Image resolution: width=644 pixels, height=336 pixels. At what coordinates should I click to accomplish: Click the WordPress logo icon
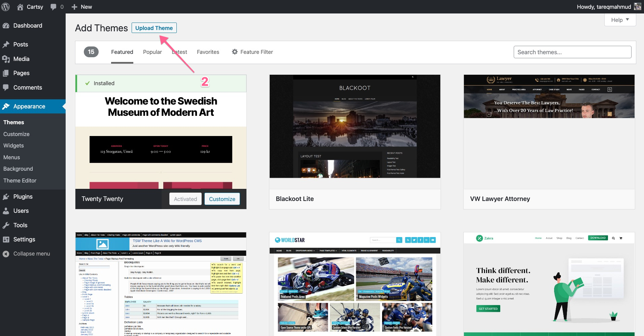tap(6, 7)
